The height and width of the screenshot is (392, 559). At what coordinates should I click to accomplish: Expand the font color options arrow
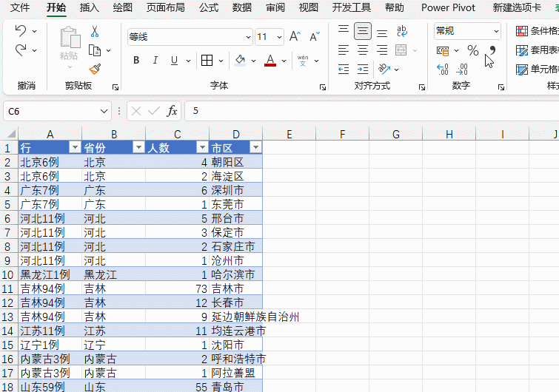tap(284, 61)
